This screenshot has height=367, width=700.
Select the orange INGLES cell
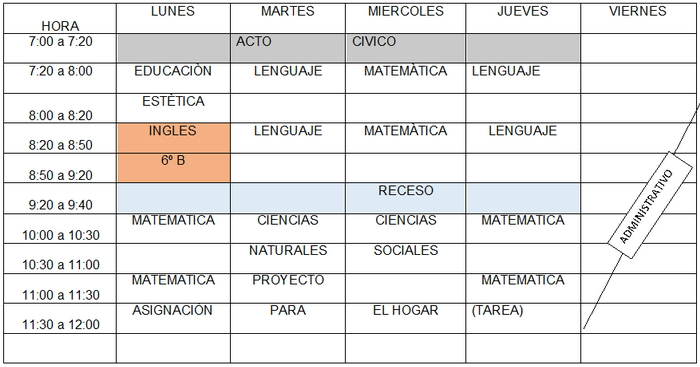coord(174,138)
